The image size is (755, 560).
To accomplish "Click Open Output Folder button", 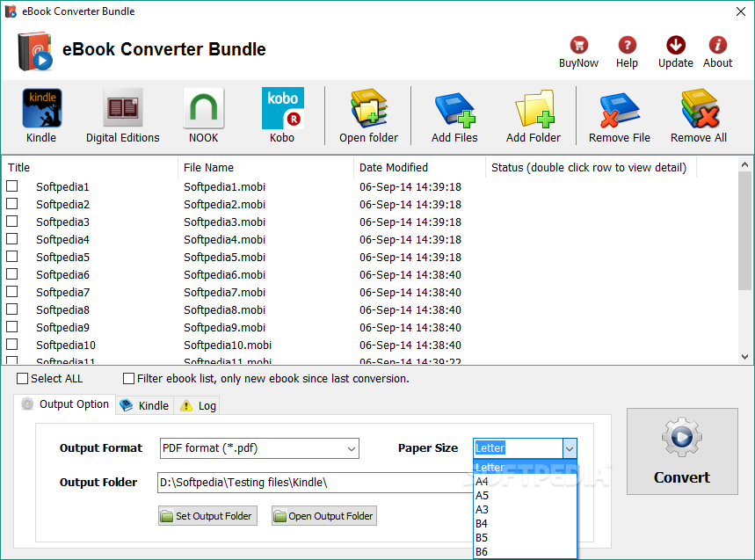I will tap(324, 516).
